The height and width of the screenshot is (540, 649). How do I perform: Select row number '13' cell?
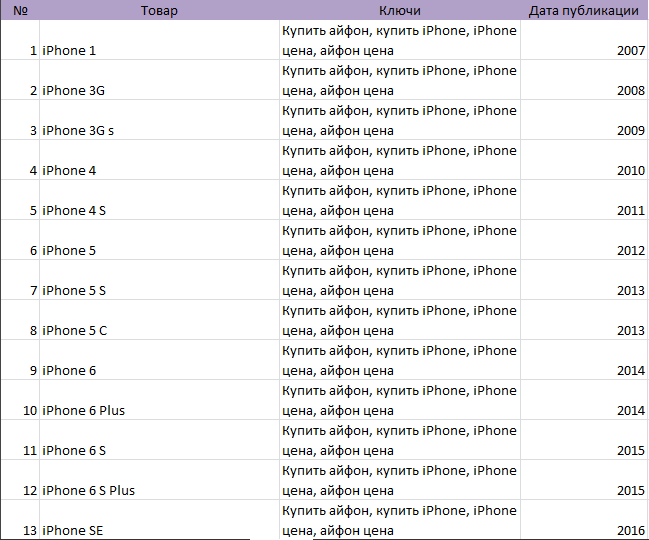point(20,520)
